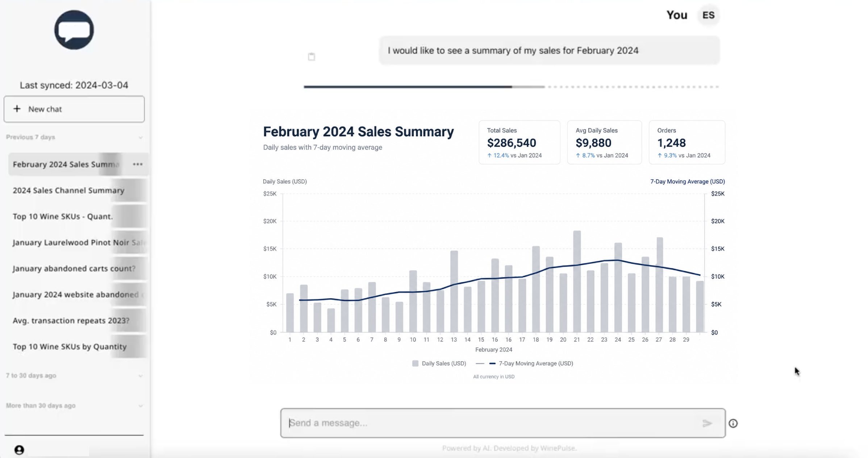Click the bar for day 13
This screenshot has height=458, width=868.
point(454,291)
